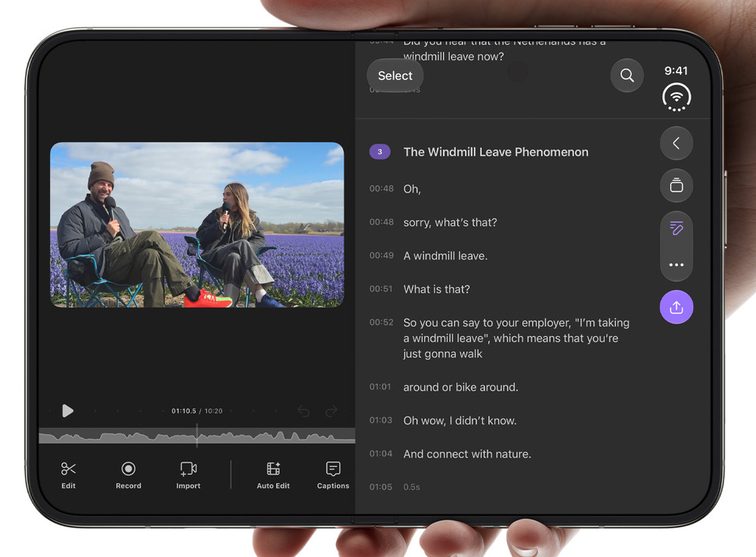Jump to timestamp 01:04
Screen dimensions: 756x557
[x=380, y=453]
